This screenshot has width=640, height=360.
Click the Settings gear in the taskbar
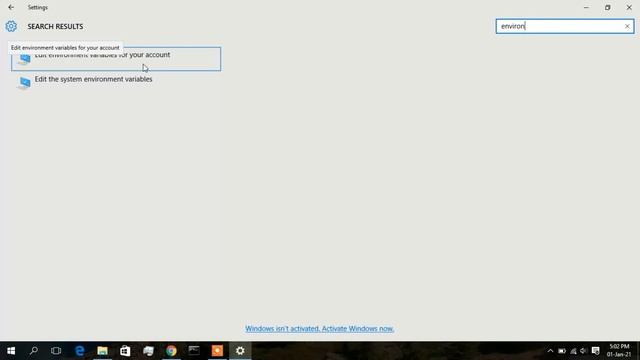tap(240, 351)
